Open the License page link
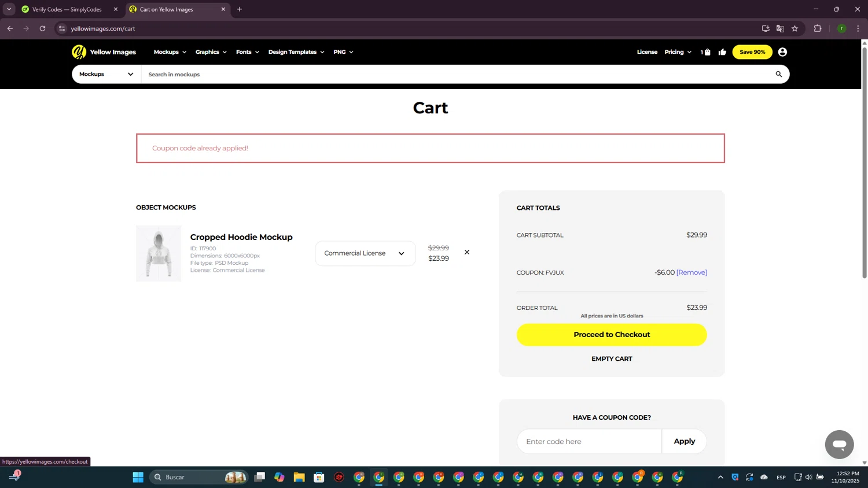868x488 pixels. (x=647, y=52)
